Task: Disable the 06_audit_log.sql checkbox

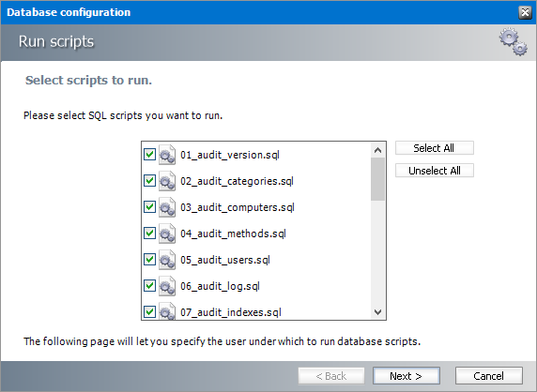Action: coord(149,285)
